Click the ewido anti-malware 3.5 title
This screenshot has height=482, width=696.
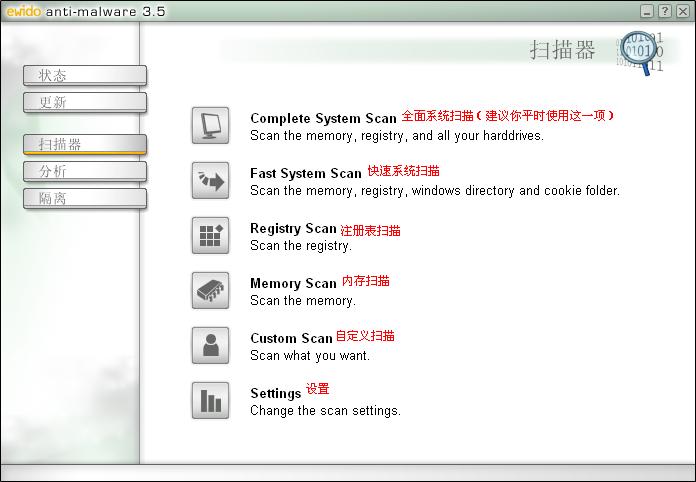[86, 11]
